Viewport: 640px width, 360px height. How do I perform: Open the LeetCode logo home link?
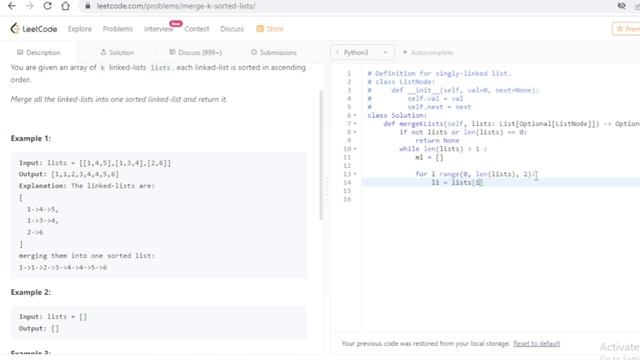(x=34, y=29)
